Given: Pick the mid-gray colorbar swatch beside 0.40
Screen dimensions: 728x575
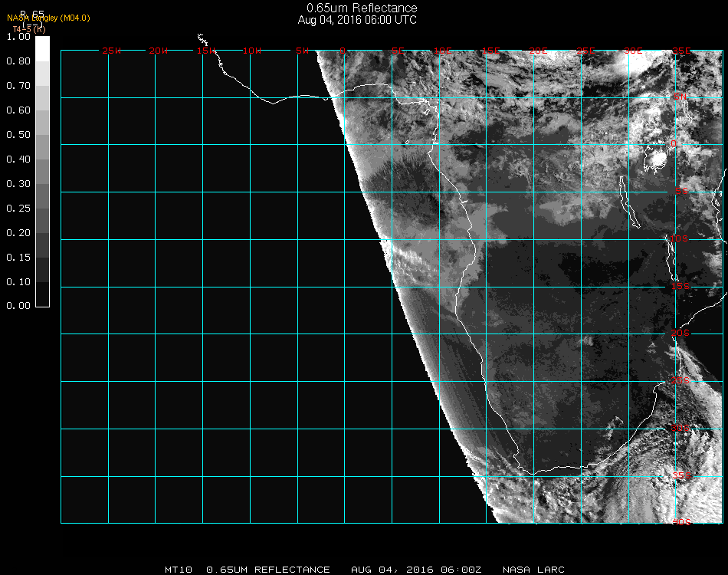Looking at the screenshot, I should (42, 172).
